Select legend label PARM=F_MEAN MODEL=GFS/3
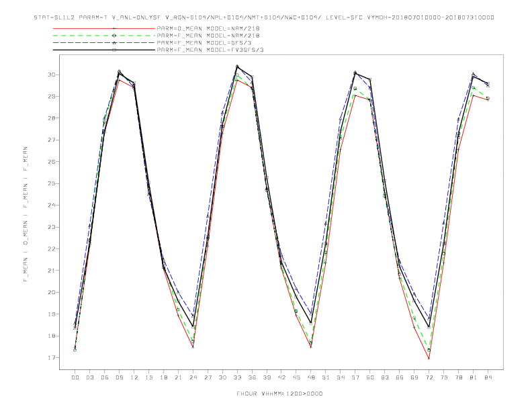532x411 pixels. coord(204,43)
